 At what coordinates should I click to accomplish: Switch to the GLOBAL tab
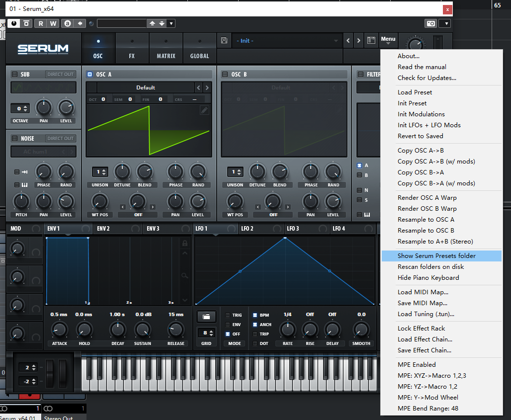tap(199, 48)
